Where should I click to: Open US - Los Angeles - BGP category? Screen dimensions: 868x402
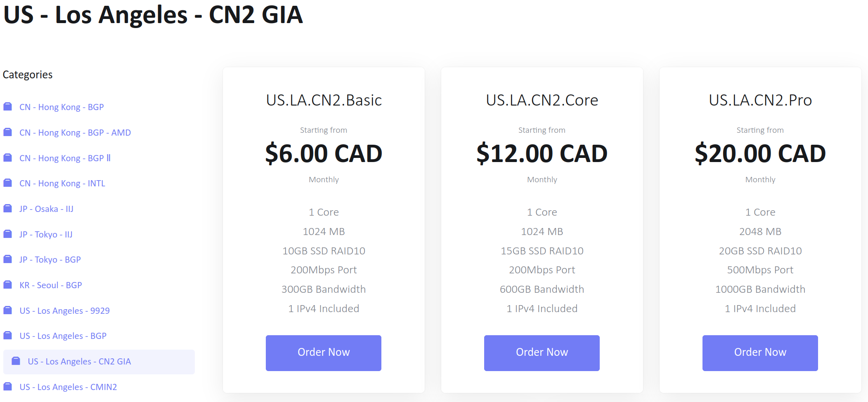(x=63, y=336)
